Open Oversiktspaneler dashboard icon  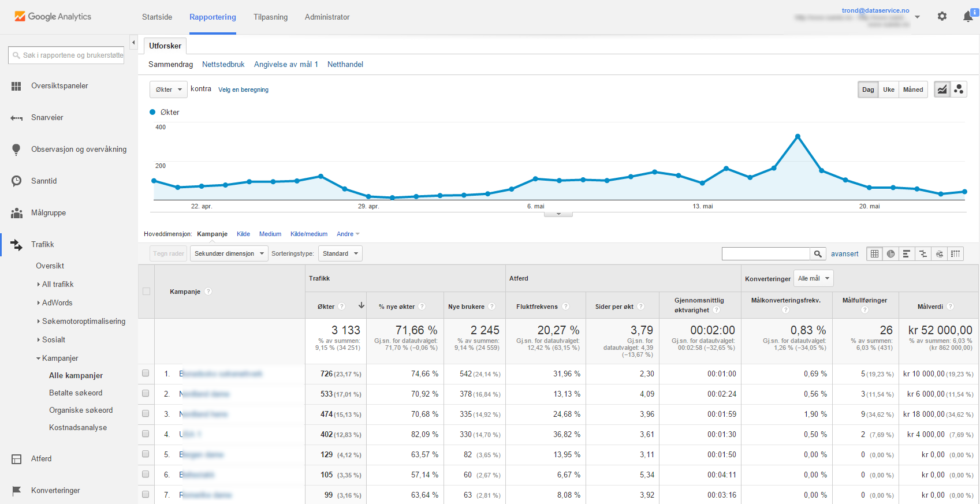pyautogui.click(x=16, y=86)
